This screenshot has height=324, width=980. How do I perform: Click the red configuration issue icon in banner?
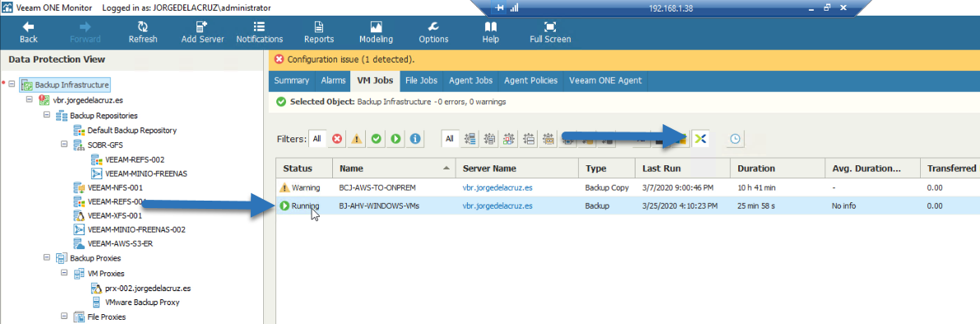coord(280,59)
